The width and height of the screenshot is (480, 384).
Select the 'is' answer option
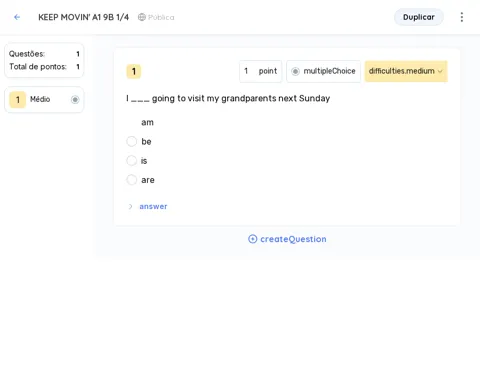[132, 161]
